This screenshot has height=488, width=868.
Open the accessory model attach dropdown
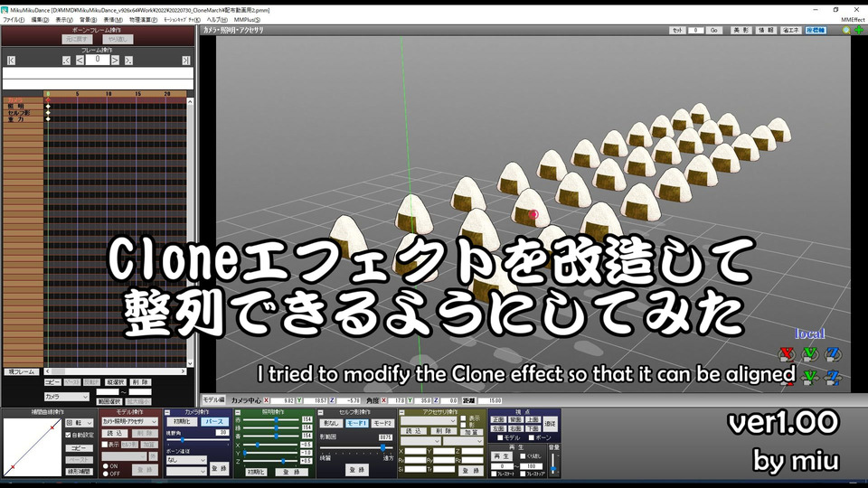pyautogui.click(x=420, y=441)
